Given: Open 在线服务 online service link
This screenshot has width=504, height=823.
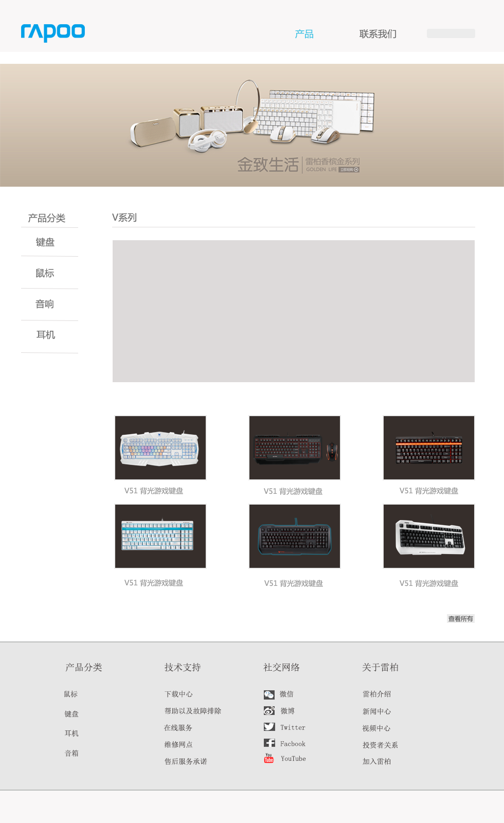Looking at the screenshot, I should point(178,728).
